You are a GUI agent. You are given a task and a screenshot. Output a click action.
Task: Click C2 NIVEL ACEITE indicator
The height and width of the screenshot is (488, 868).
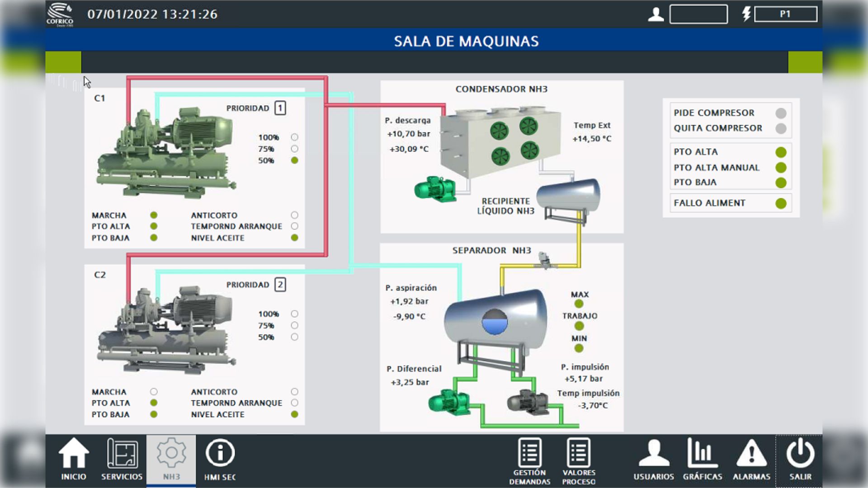(x=295, y=415)
